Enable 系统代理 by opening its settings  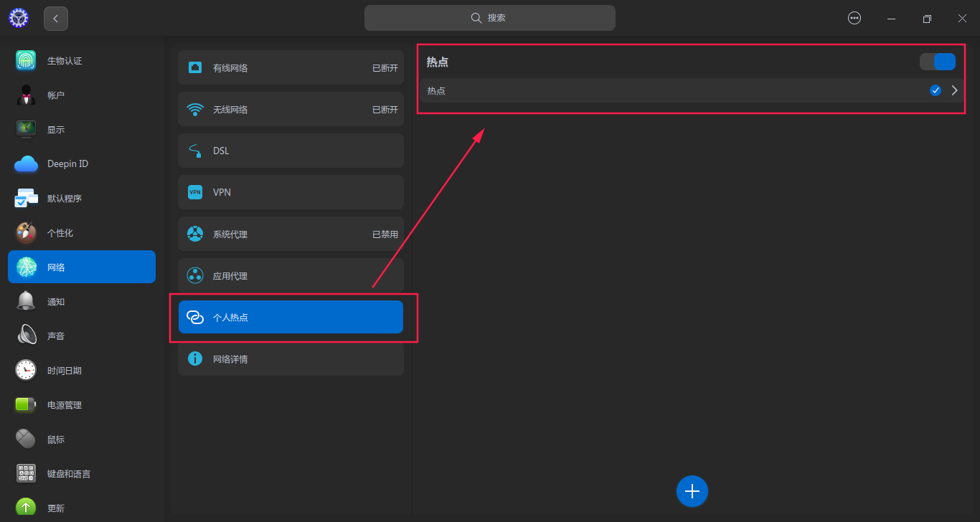pyautogui.click(x=290, y=233)
